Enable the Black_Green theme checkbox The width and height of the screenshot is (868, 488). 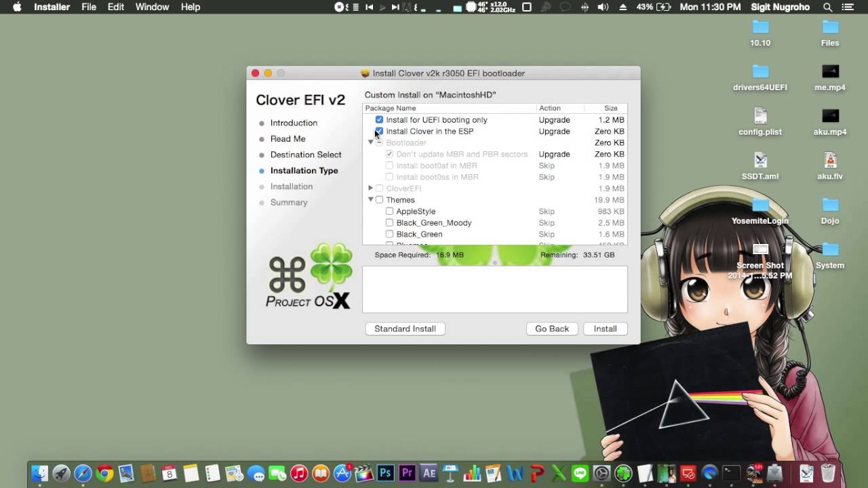[389, 235]
